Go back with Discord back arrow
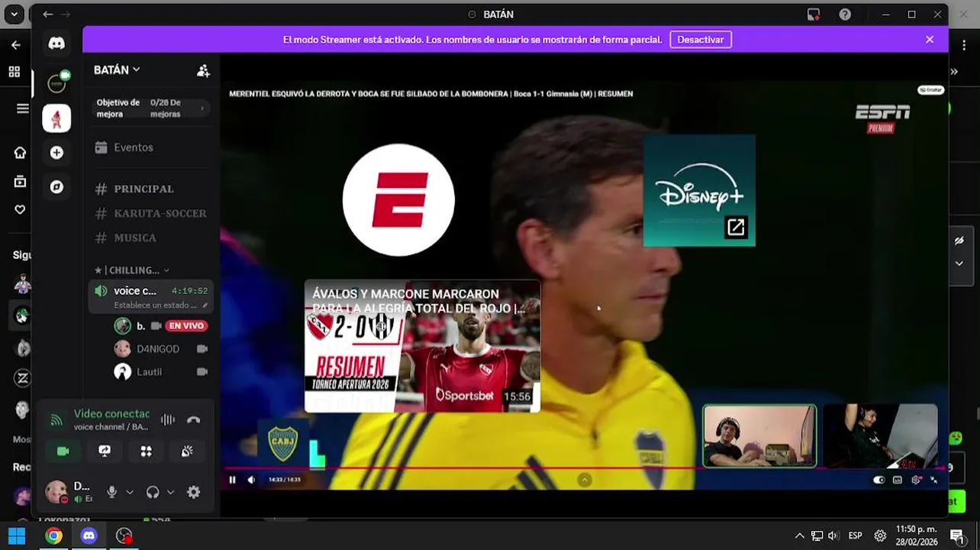 tap(48, 15)
